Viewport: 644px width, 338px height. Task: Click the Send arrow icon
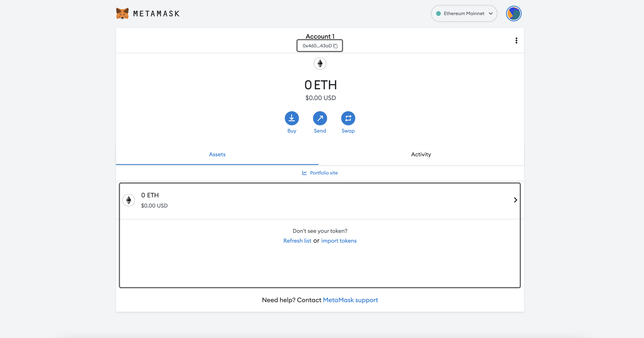pyautogui.click(x=320, y=118)
